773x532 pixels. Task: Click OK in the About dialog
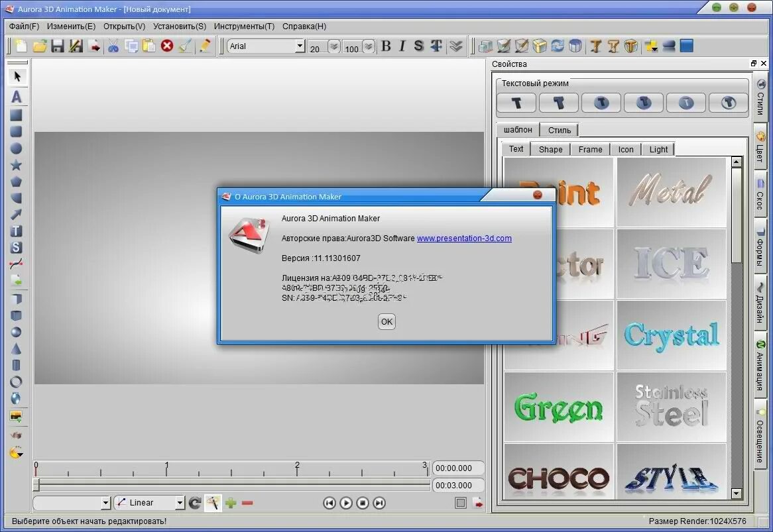tap(386, 322)
